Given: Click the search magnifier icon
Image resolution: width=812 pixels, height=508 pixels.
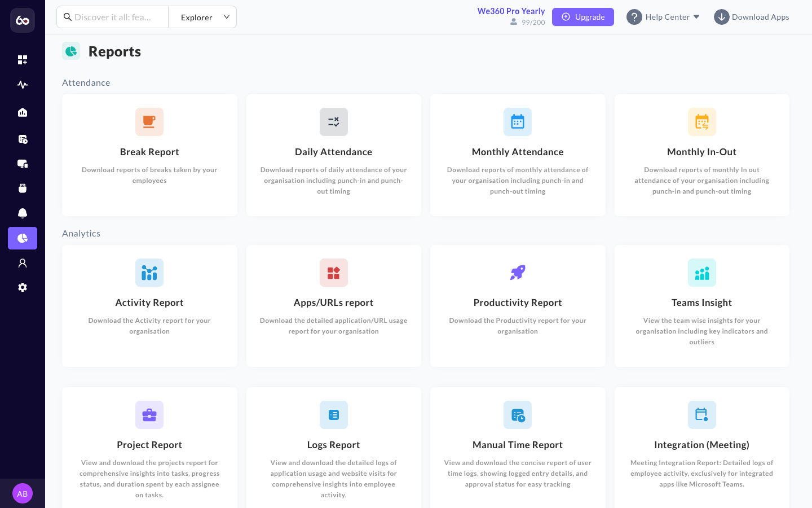Looking at the screenshot, I should pyautogui.click(x=68, y=17).
